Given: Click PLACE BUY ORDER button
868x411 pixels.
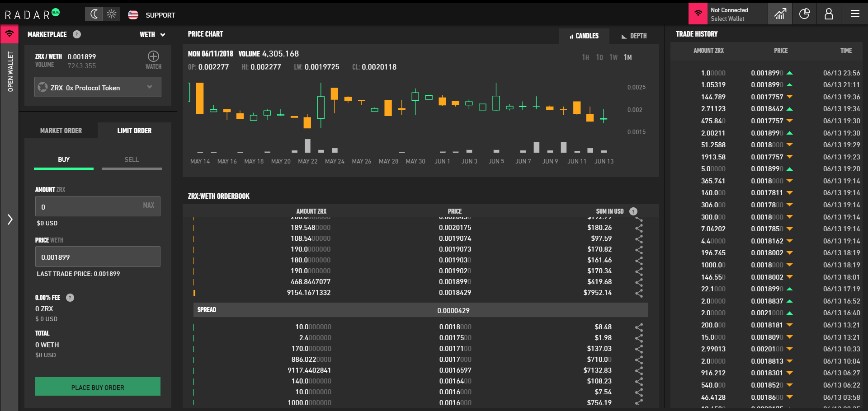Looking at the screenshot, I should 98,387.
